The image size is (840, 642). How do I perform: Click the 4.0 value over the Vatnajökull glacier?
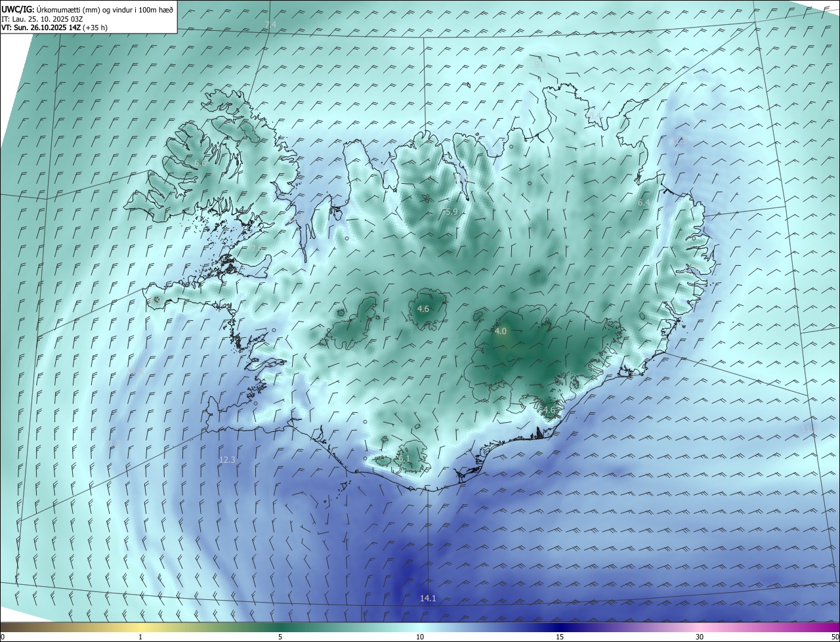(501, 332)
